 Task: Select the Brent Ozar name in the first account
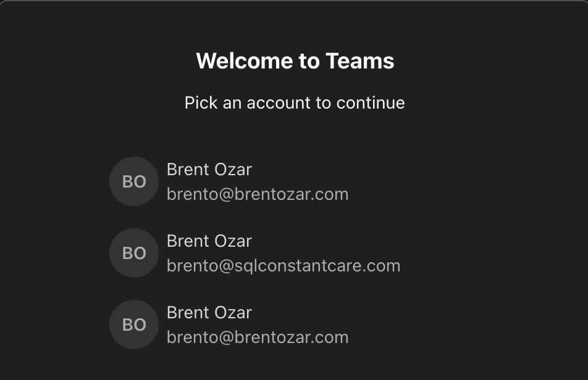[209, 170]
